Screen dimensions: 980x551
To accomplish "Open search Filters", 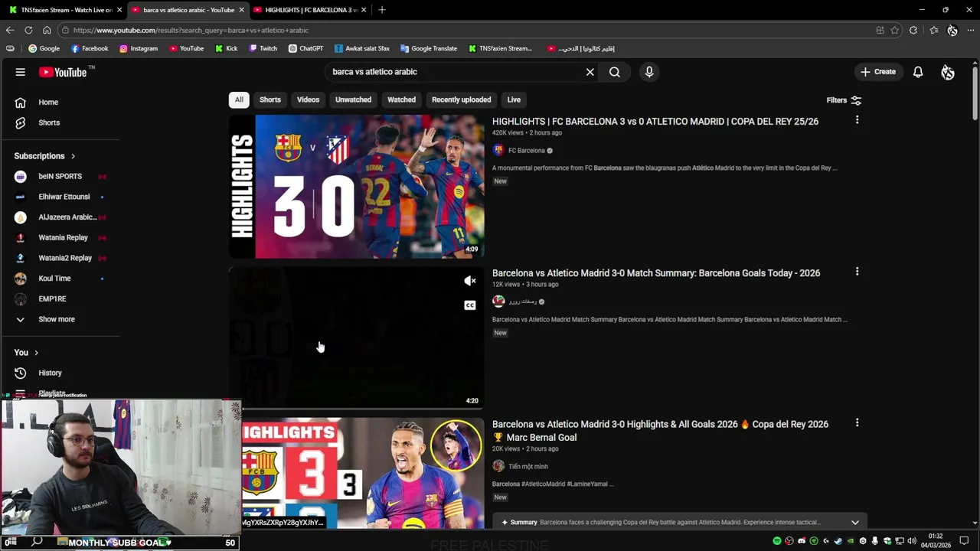I will [844, 100].
